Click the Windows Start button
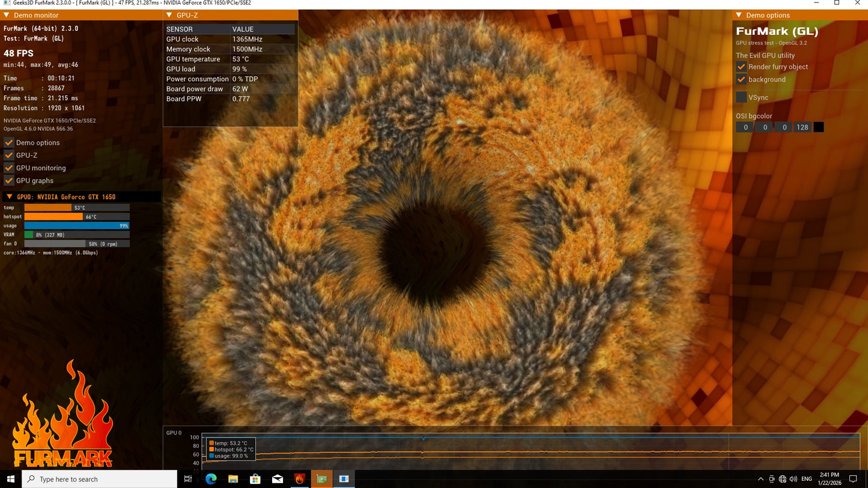The width and height of the screenshot is (868, 488). 10,479
